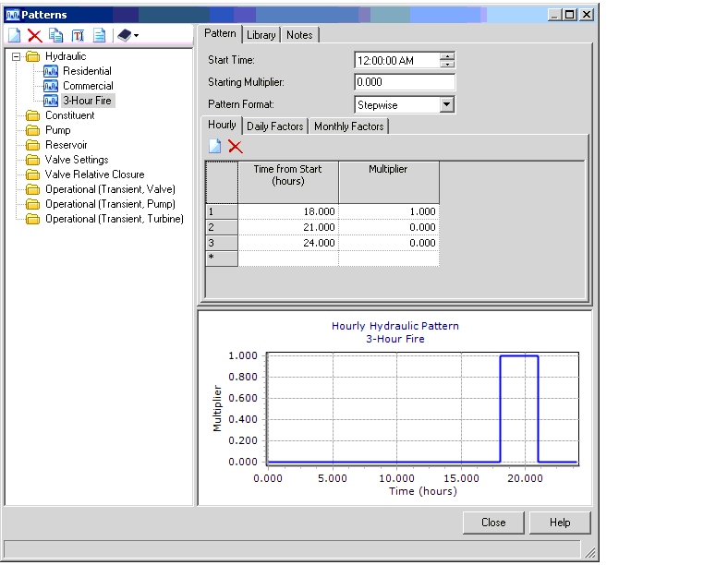Click the New pattern toolbar icon
The width and height of the screenshot is (728, 565).
(x=14, y=35)
